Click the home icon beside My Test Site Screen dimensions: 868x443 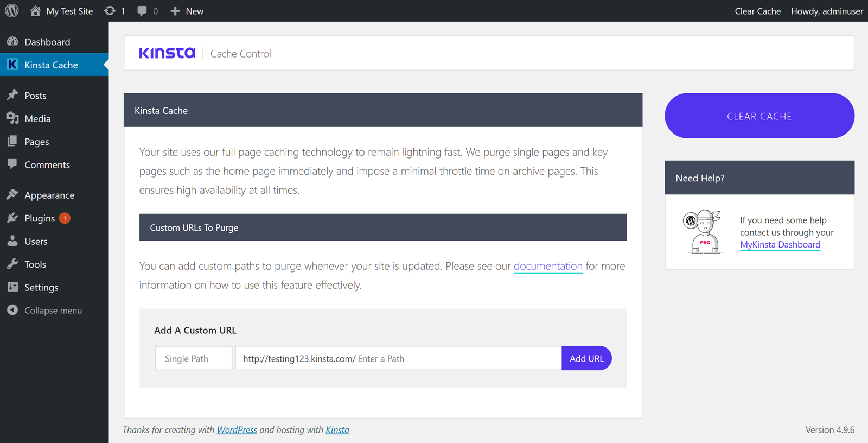pos(35,11)
